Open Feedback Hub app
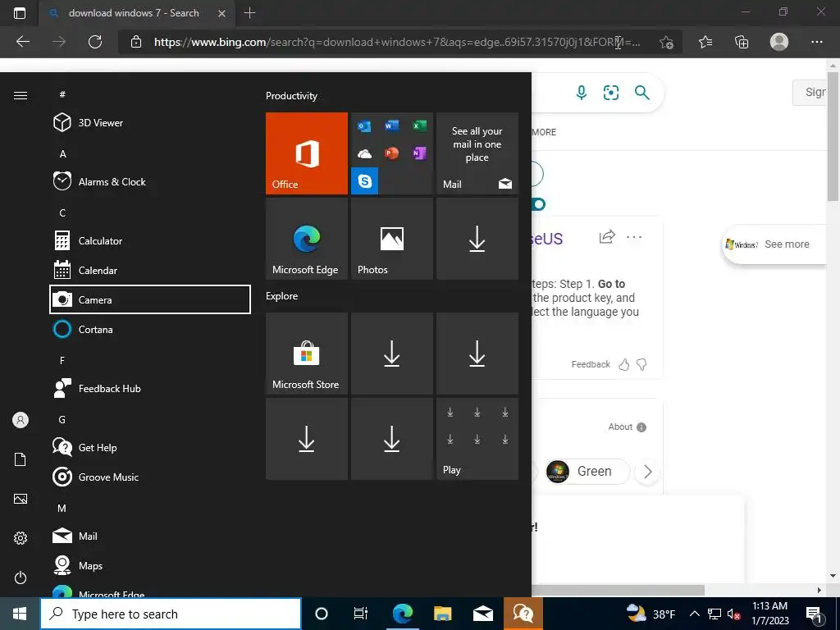Image resolution: width=840 pixels, height=630 pixels. (x=150, y=388)
